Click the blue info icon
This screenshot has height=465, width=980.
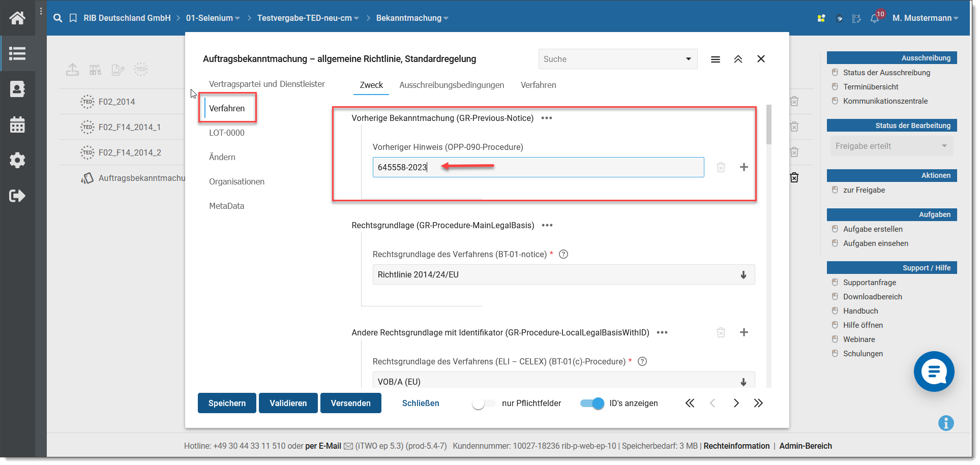click(x=946, y=423)
